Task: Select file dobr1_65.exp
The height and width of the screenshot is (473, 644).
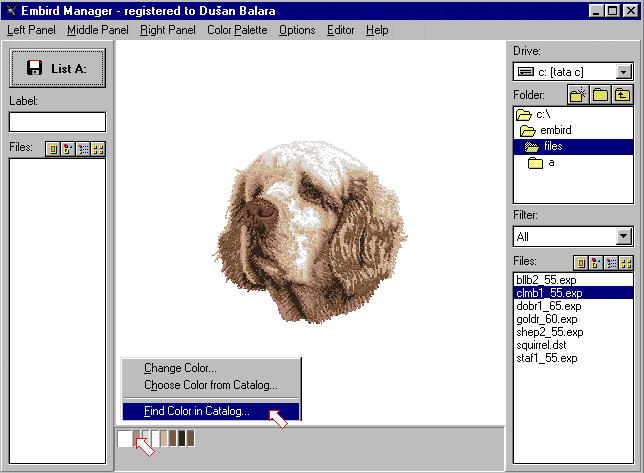Action: tap(573, 306)
